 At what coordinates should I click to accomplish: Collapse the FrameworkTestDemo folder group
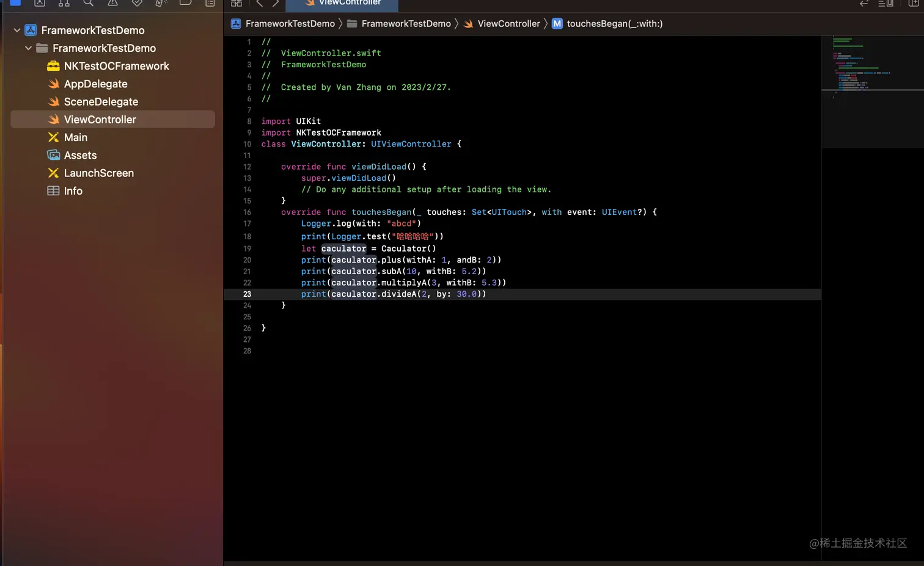pyautogui.click(x=28, y=48)
